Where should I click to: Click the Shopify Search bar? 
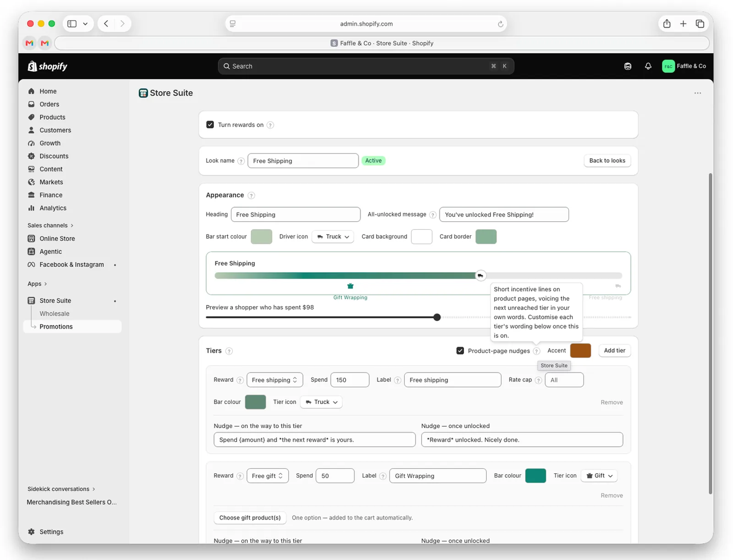pyautogui.click(x=366, y=66)
